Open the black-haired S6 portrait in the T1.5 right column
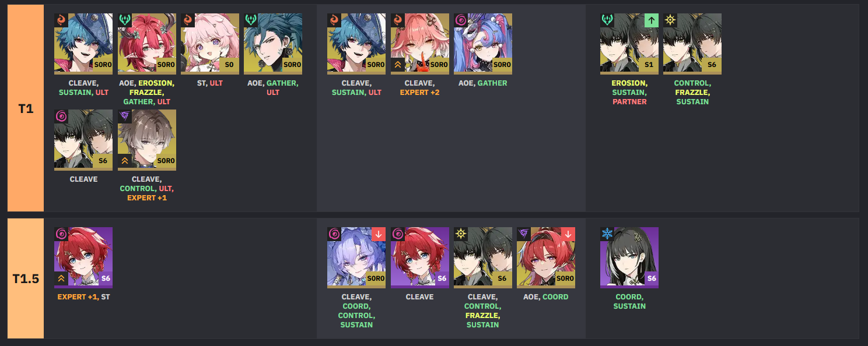This screenshot has height=346, width=868. (x=629, y=257)
